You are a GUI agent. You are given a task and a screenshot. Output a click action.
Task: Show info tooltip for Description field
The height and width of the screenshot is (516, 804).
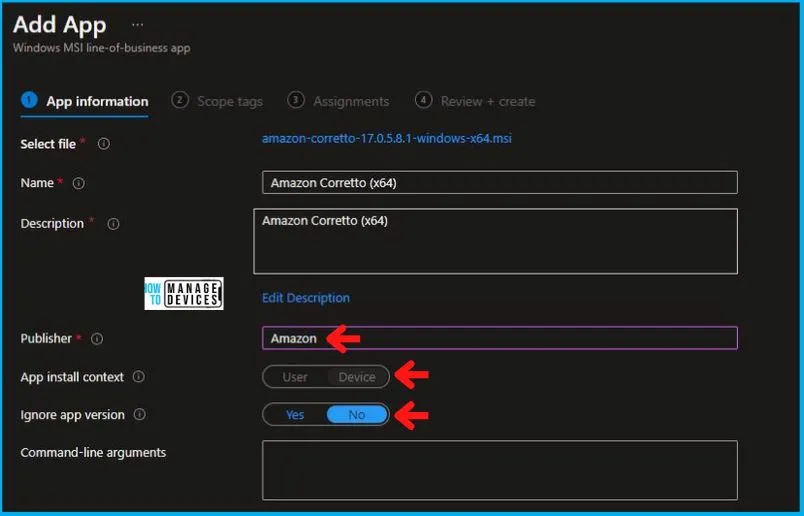pos(113,224)
